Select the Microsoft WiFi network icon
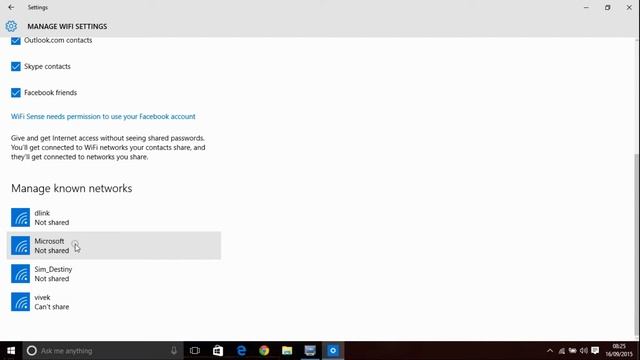Image resolution: width=640 pixels, height=360 pixels. [x=20, y=246]
